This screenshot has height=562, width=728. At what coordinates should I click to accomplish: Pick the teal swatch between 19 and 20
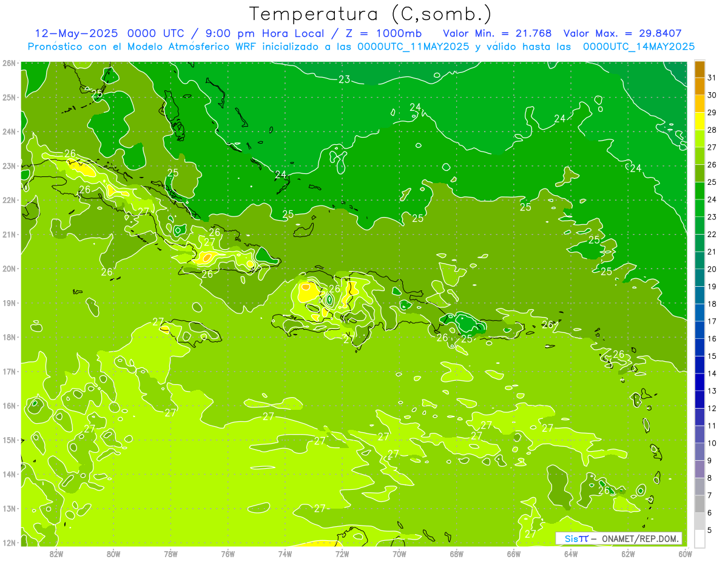(x=699, y=278)
